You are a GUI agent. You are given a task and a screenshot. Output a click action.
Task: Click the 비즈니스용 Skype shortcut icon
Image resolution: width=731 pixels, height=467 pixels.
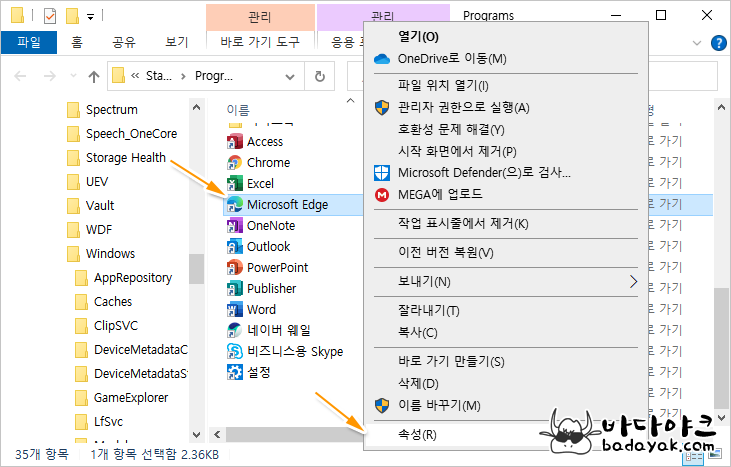point(234,351)
